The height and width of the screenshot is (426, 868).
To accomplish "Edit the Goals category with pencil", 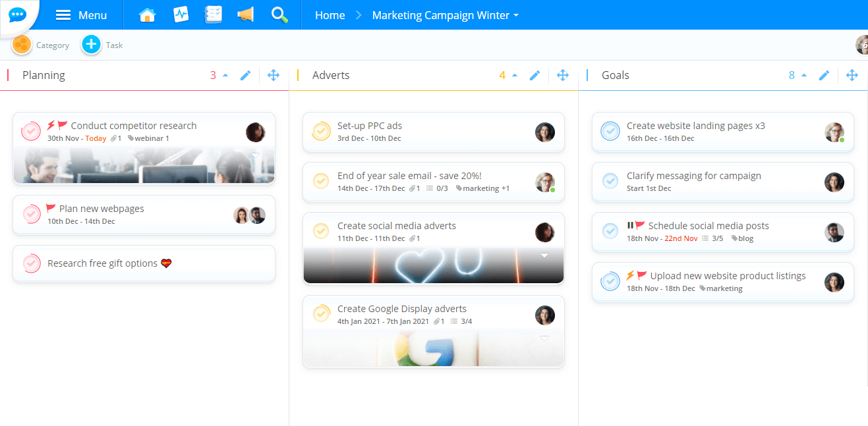I will 824,76.
